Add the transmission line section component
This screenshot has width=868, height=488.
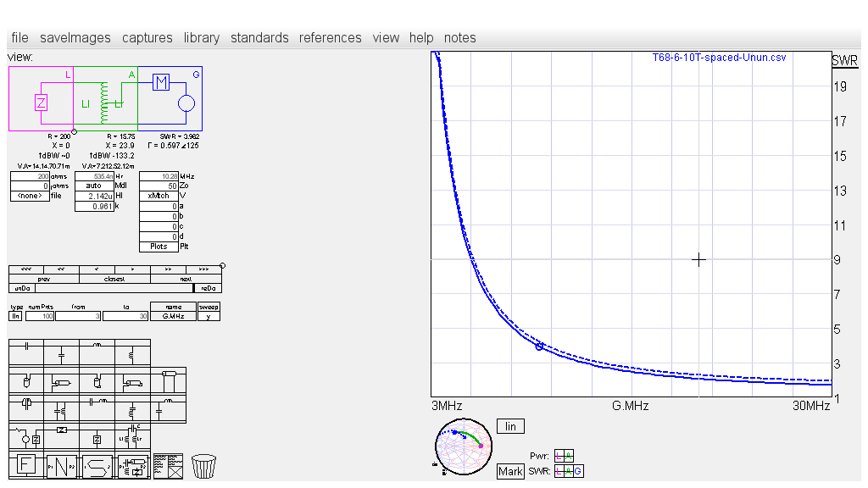[x=169, y=381]
